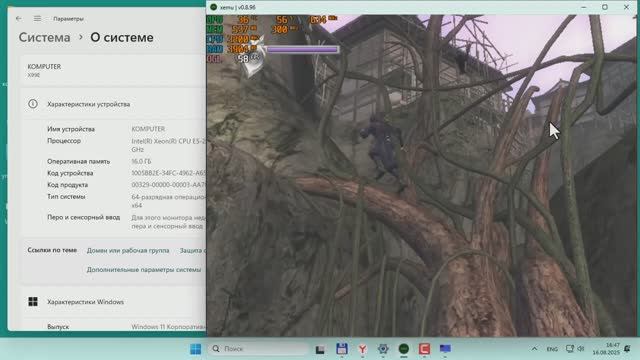Launch Yandex browser from the taskbar

pos(362,349)
